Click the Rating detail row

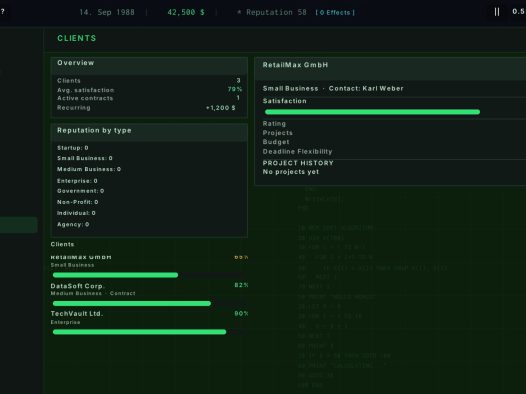pos(394,124)
